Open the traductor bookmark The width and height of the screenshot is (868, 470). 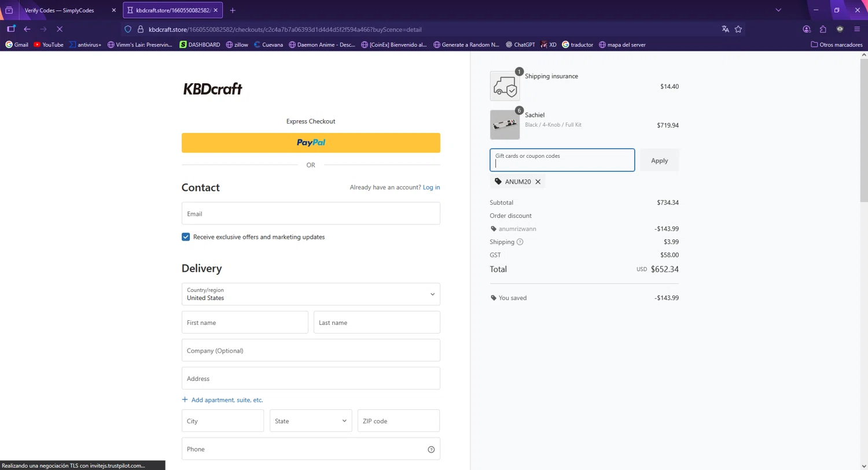[x=578, y=45]
